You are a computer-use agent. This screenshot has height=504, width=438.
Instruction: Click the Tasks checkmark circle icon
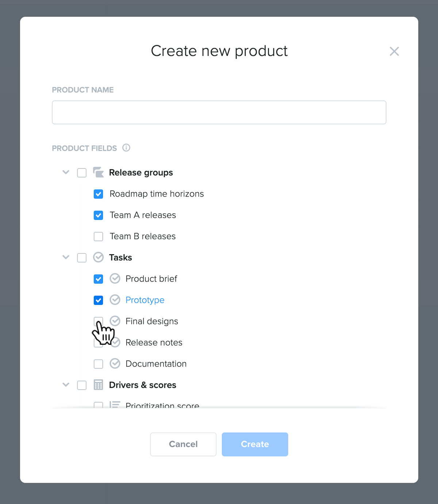(x=99, y=257)
